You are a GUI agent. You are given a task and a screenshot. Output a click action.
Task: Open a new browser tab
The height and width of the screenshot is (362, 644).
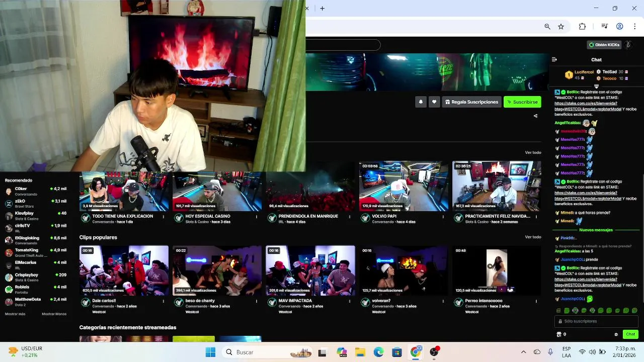point(323,8)
